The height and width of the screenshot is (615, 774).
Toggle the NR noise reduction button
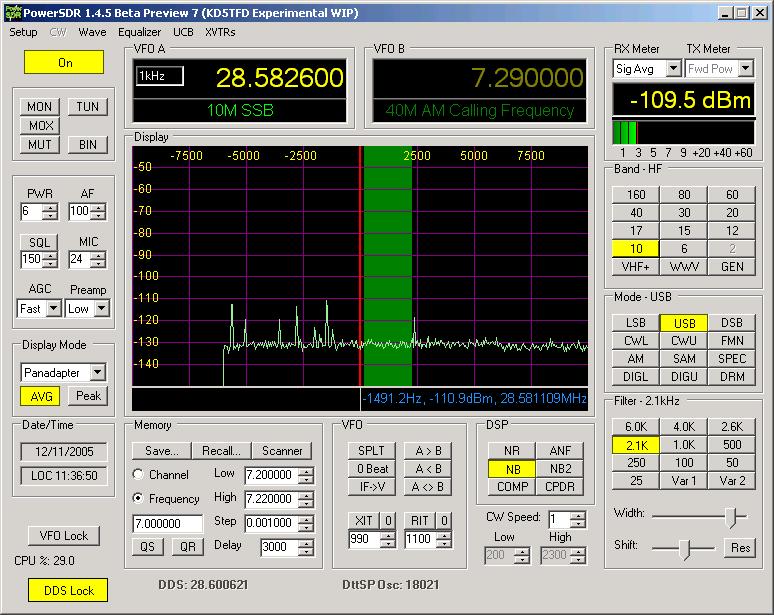click(512, 451)
